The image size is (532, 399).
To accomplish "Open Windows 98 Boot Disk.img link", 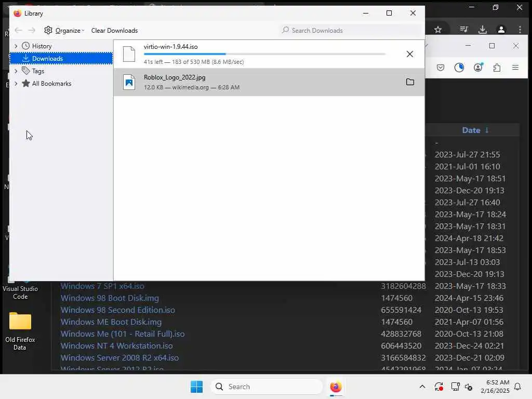I will coord(110,298).
